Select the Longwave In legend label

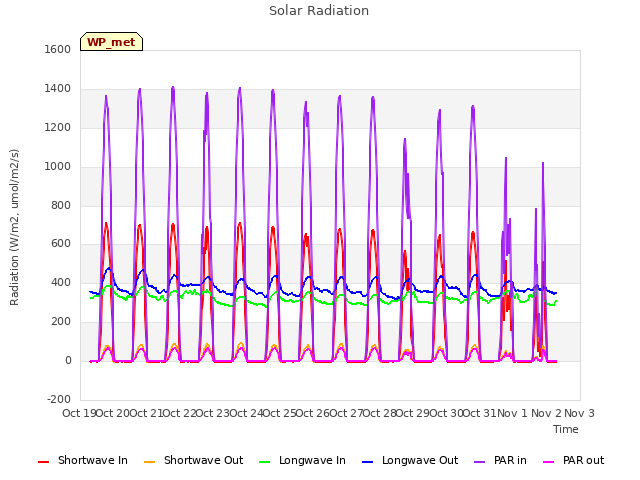312,460
